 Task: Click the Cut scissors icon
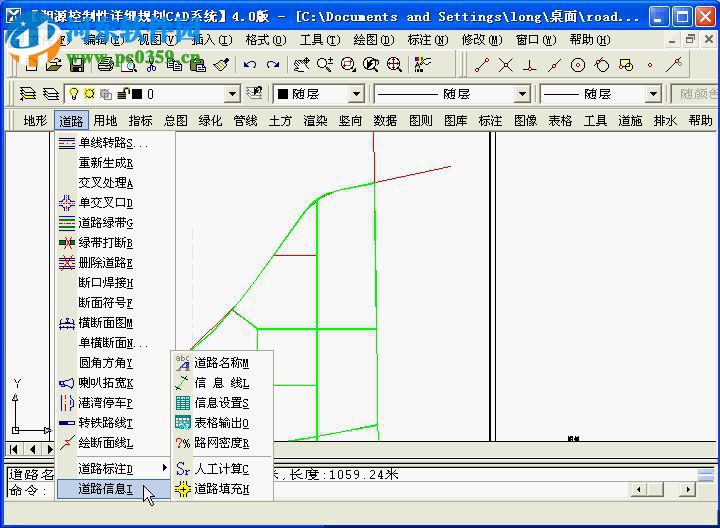pos(152,65)
